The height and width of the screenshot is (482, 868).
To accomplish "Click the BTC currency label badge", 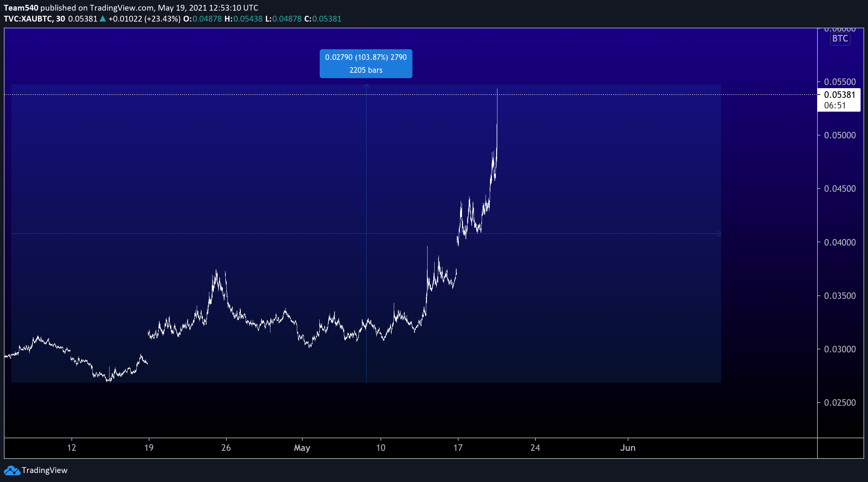I will click(x=840, y=38).
